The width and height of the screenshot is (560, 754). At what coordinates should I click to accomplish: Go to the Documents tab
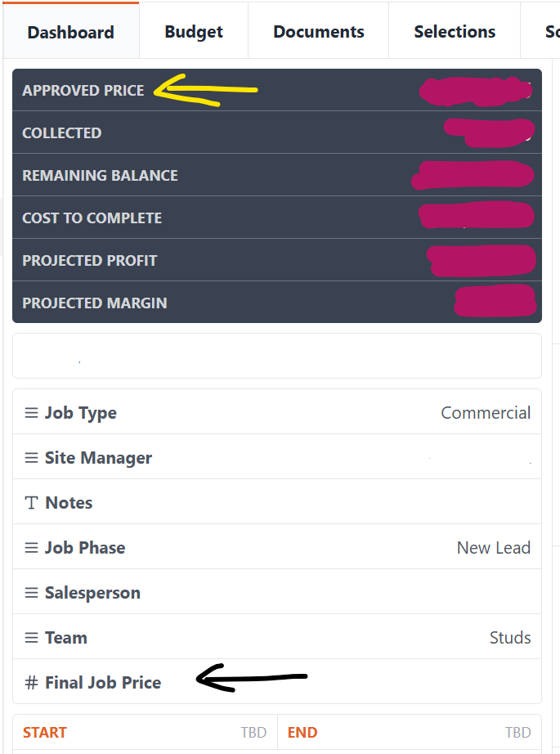point(318,32)
